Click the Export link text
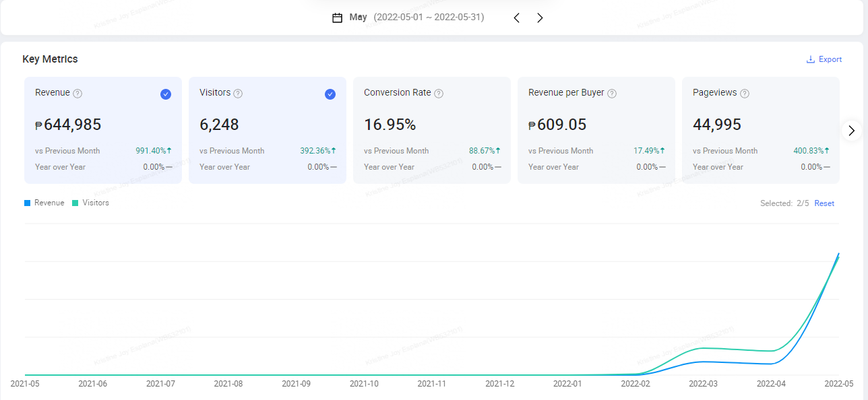 (x=830, y=59)
